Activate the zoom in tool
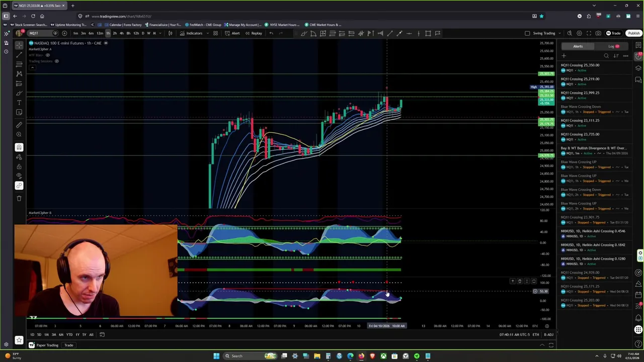Screen dimensions: 644x362 (19, 134)
